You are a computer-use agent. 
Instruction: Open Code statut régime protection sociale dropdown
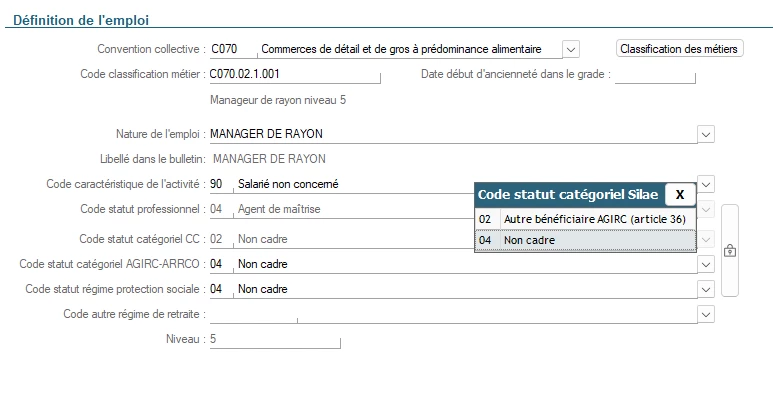click(x=706, y=289)
